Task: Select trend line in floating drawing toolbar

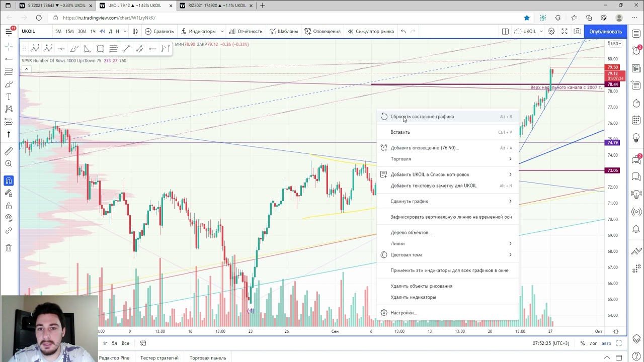Action: [126, 49]
